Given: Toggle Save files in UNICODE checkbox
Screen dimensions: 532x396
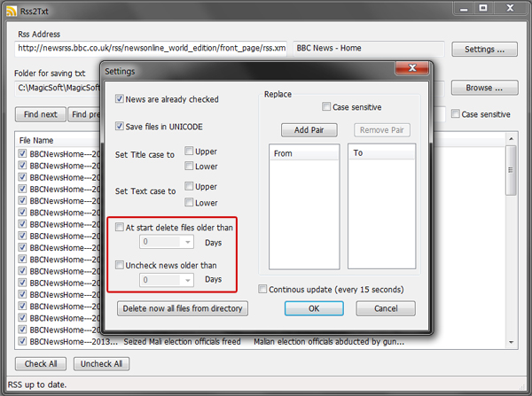Looking at the screenshot, I should click(x=120, y=126).
